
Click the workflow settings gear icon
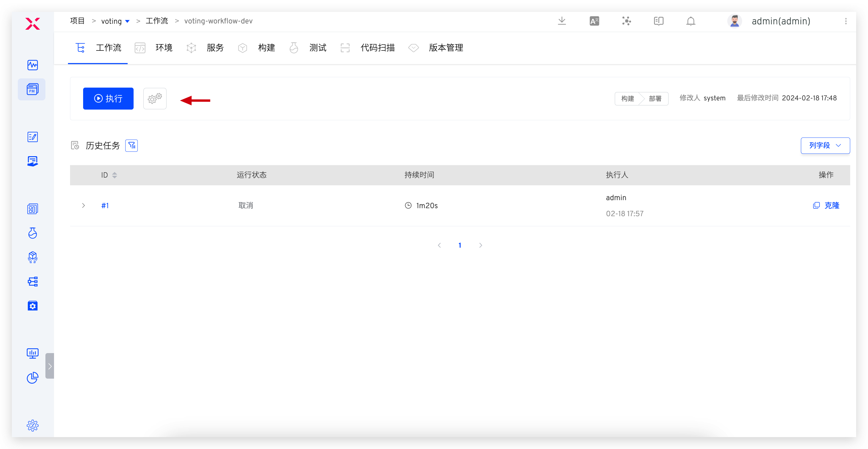pyautogui.click(x=155, y=98)
